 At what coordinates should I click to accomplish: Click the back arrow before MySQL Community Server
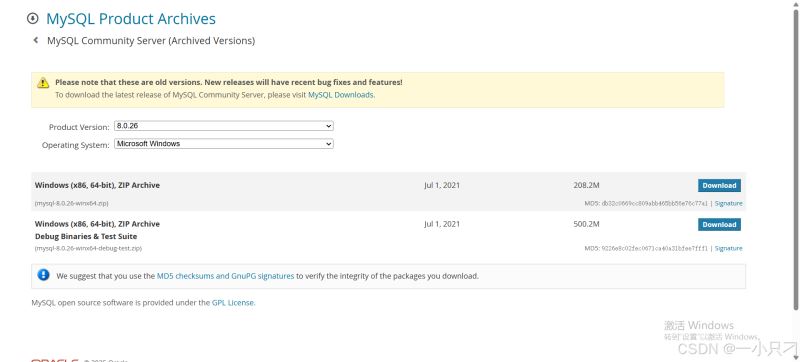pos(35,40)
